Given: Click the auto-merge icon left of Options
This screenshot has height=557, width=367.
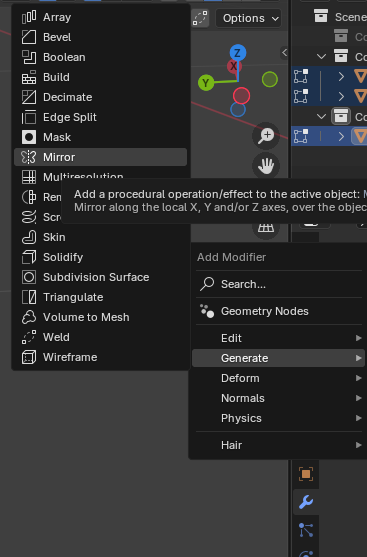Looking at the screenshot, I should [200, 18].
